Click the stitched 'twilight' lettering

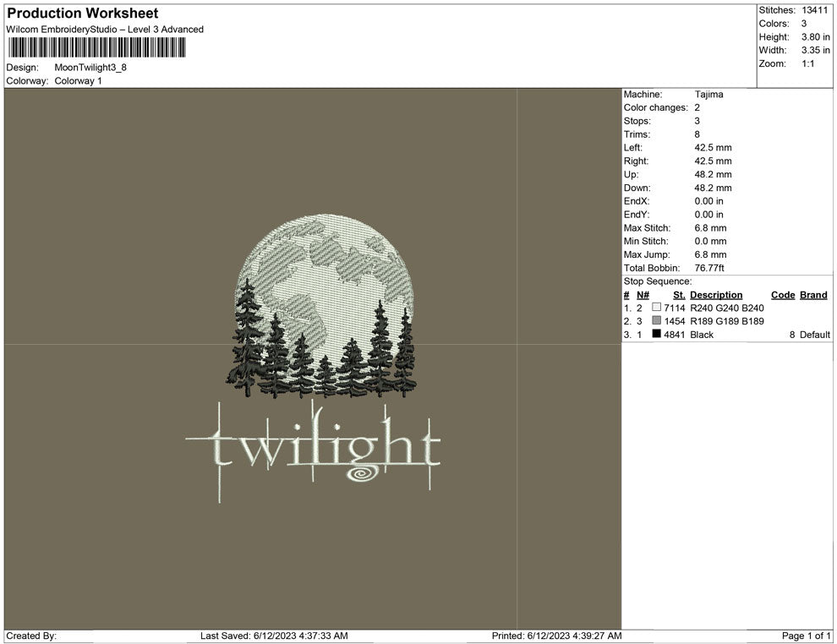(x=314, y=450)
